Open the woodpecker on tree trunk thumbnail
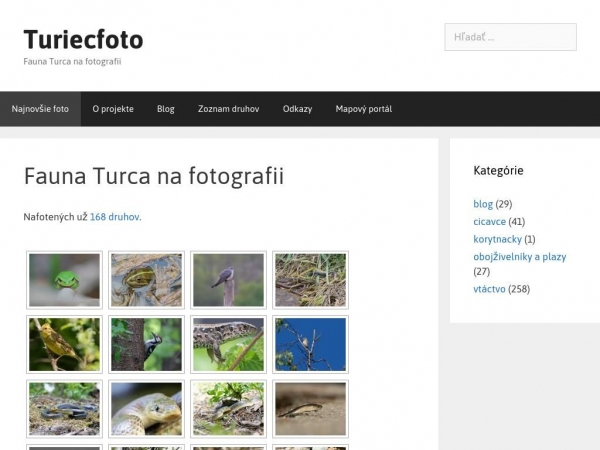Viewport: 600px width, 450px height. [146, 344]
